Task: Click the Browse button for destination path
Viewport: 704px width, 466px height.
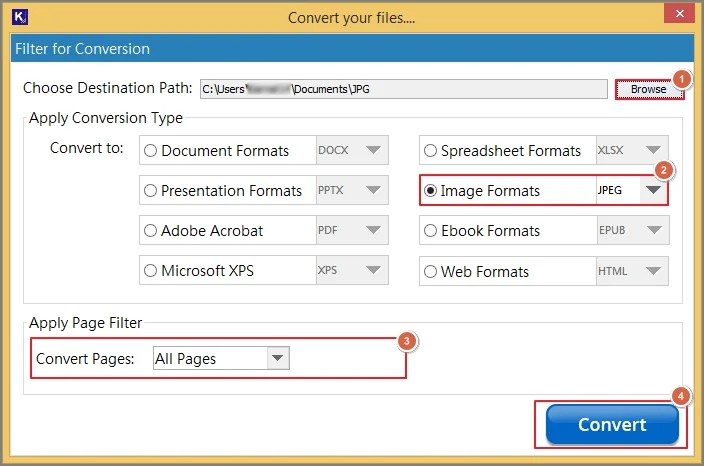Action: pos(648,89)
